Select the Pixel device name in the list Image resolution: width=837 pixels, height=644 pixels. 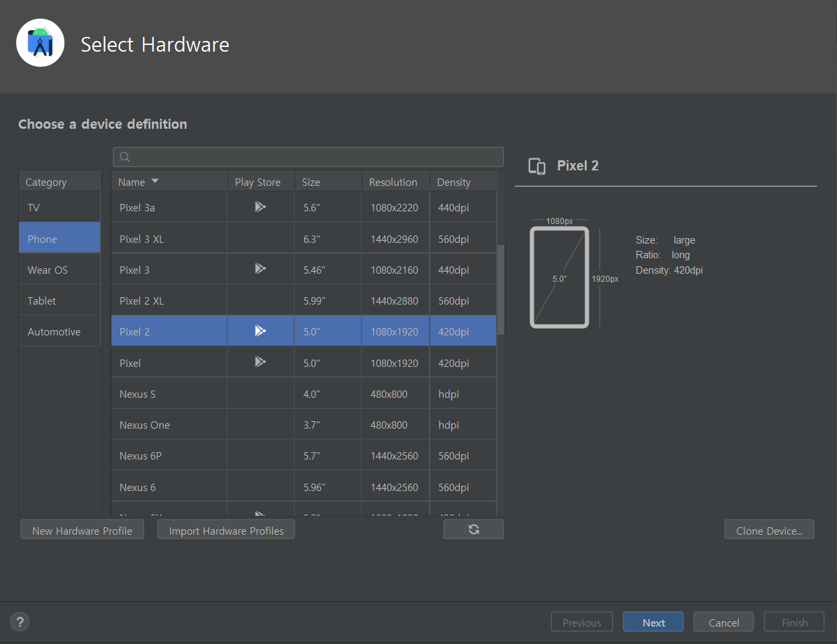tap(130, 363)
